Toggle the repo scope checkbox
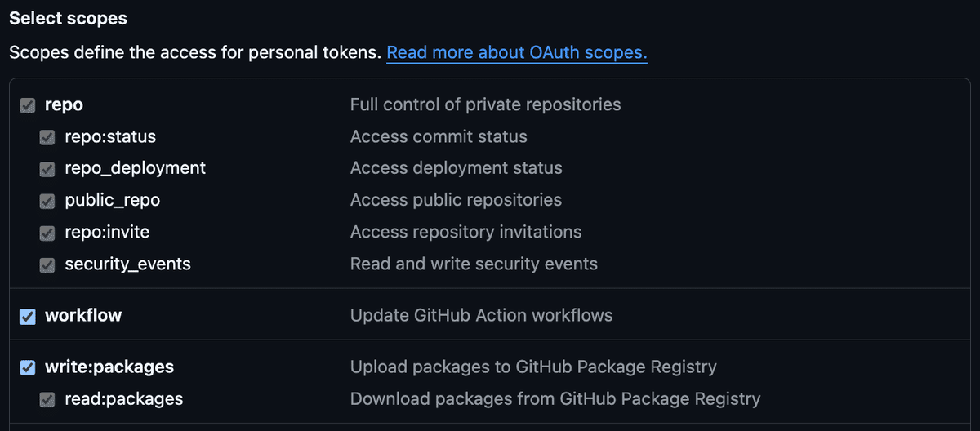The width and height of the screenshot is (980, 431). 28,105
